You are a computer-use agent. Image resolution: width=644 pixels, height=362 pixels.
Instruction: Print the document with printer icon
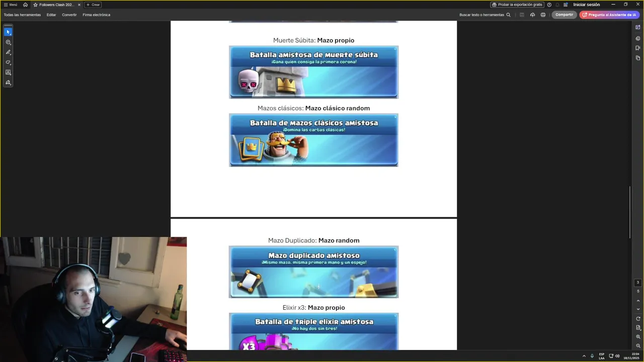click(543, 15)
